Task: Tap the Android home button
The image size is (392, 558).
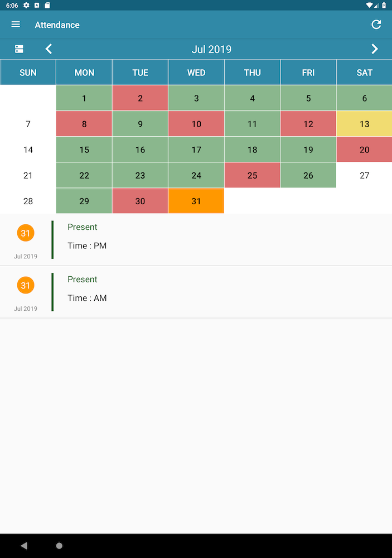Action: tap(59, 546)
